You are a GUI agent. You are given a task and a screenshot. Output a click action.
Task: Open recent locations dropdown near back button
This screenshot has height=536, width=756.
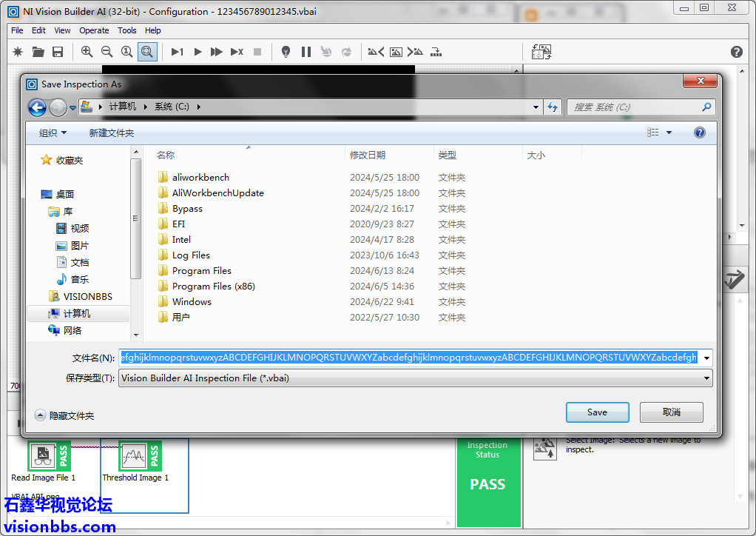coord(72,107)
